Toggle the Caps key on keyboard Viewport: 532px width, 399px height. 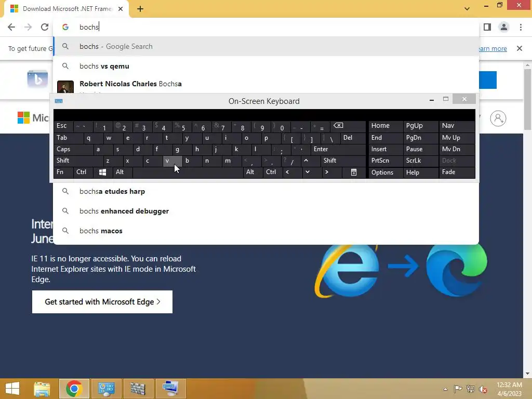(73, 149)
